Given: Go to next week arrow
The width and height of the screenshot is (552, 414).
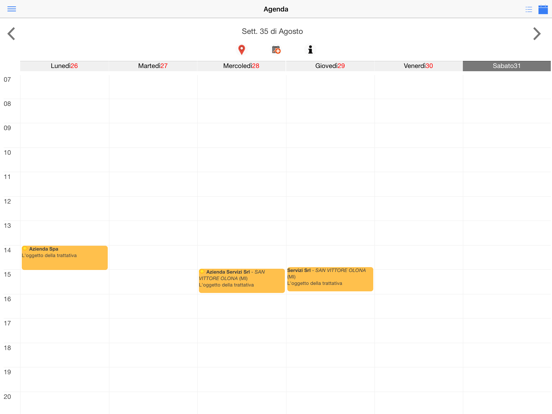Looking at the screenshot, I should pyautogui.click(x=537, y=34).
